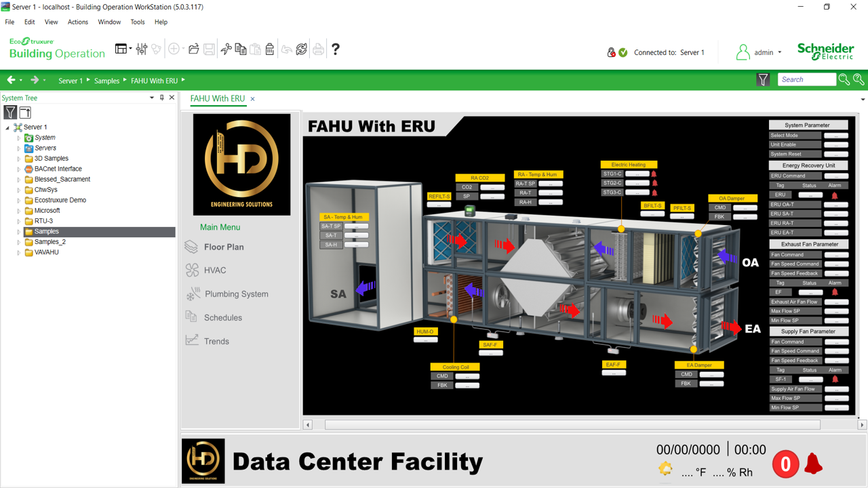Screen dimensions: 868x488
Task: Open the Tools menu
Action: (137, 22)
